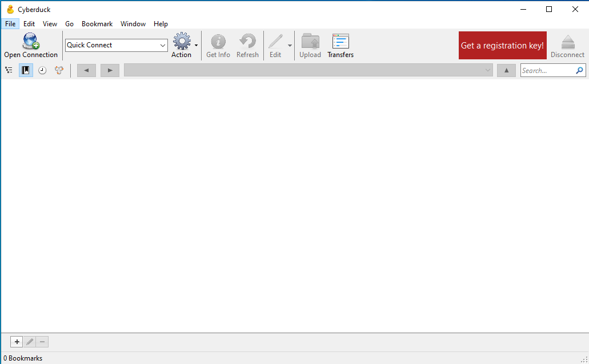Open the View menu
The image size is (589, 364).
click(50, 23)
